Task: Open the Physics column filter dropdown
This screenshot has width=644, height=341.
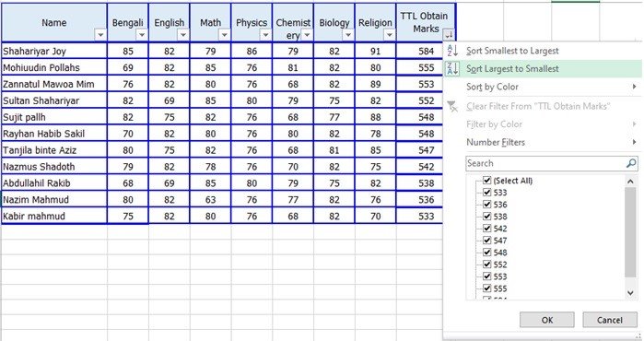Action: (x=265, y=35)
